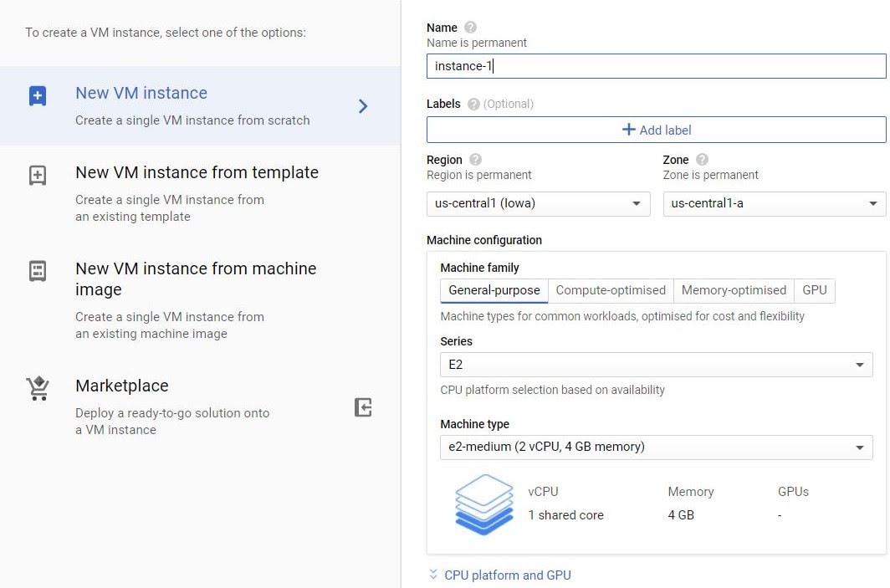Click the Marketplace basket icon
This screenshot has width=890, height=588.
tap(37, 387)
